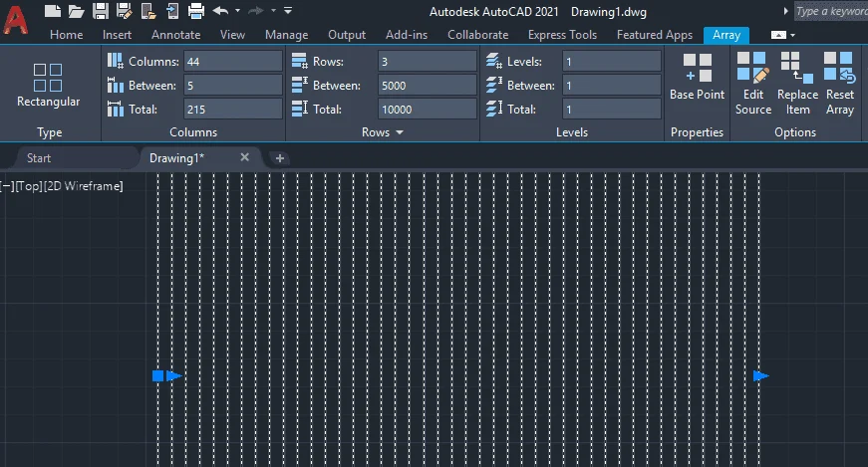The width and height of the screenshot is (868, 467).
Task: Click the Base Point button
Action: [697, 78]
